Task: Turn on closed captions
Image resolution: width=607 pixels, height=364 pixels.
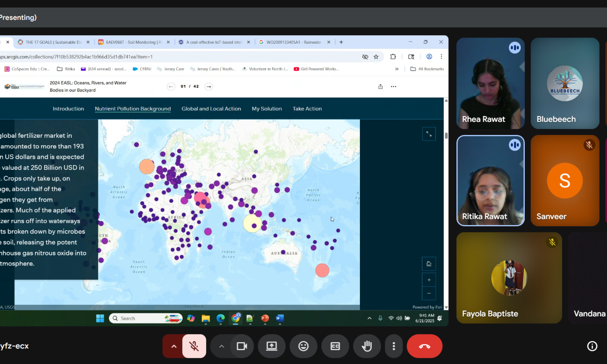Action: pos(335,346)
